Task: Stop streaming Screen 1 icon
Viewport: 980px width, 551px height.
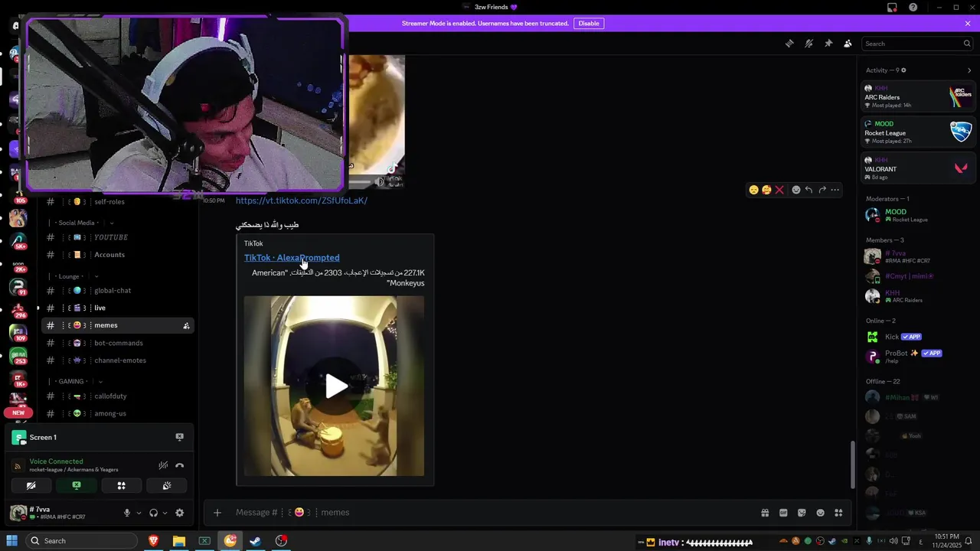Action: click(x=180, y=437)
